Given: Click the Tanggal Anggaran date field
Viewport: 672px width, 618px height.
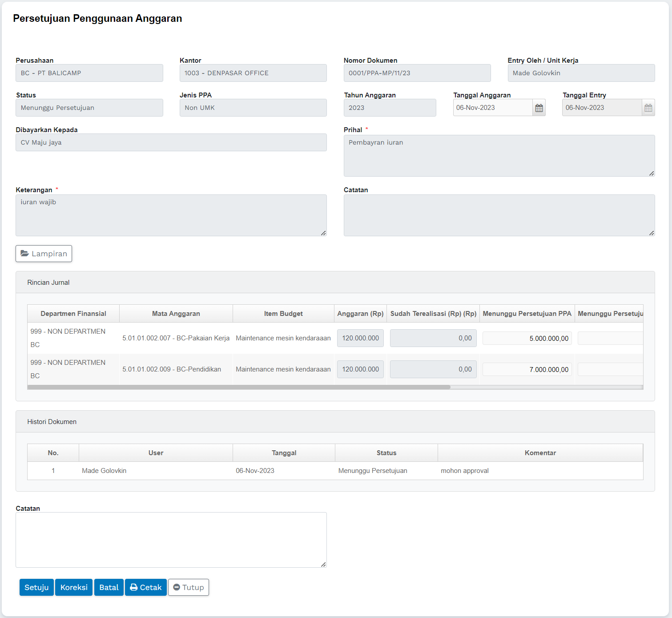Looking at the screenshot, I should 492,108.
